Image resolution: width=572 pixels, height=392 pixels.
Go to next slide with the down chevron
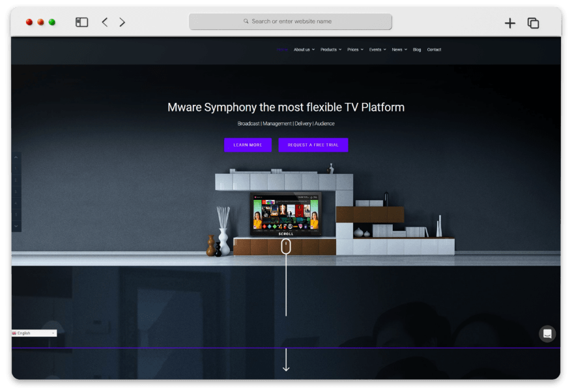(16, 225)
